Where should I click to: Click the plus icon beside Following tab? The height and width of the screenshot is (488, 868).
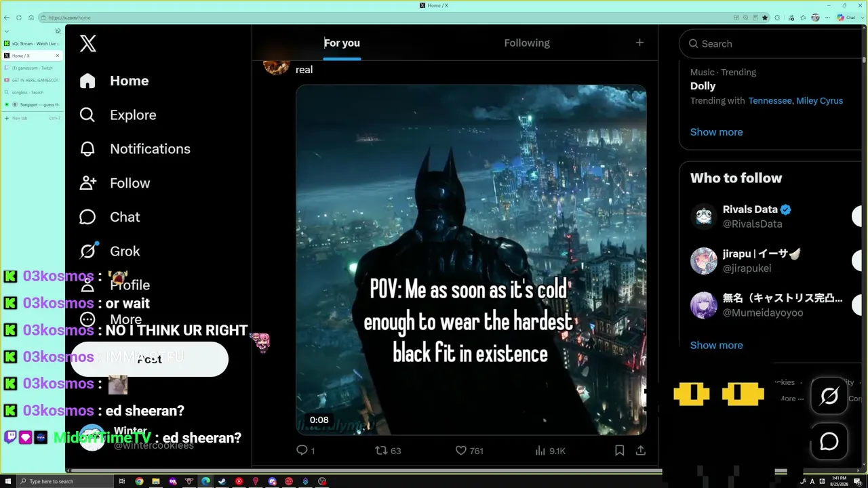pyautogui.click(x=639, y=42)
